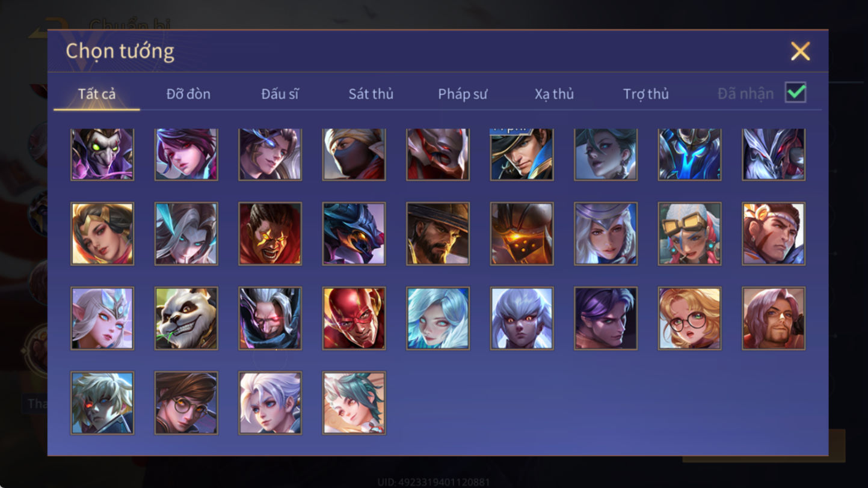Pick the brown-haired boy with glasses

click(186, 403)
